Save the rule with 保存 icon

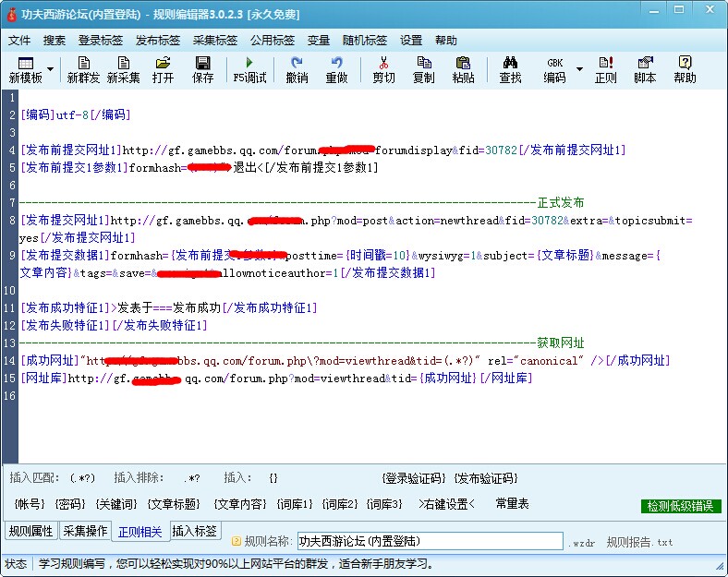coord(203,69)
